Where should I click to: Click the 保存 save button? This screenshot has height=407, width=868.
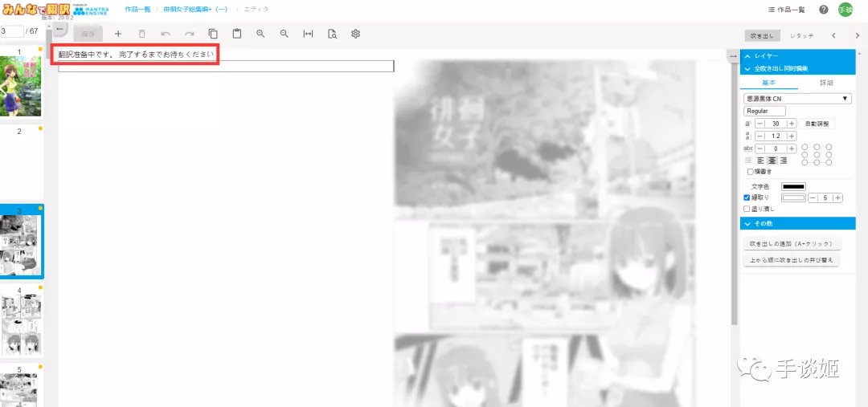pyautogui.click(x=88, y=34)
